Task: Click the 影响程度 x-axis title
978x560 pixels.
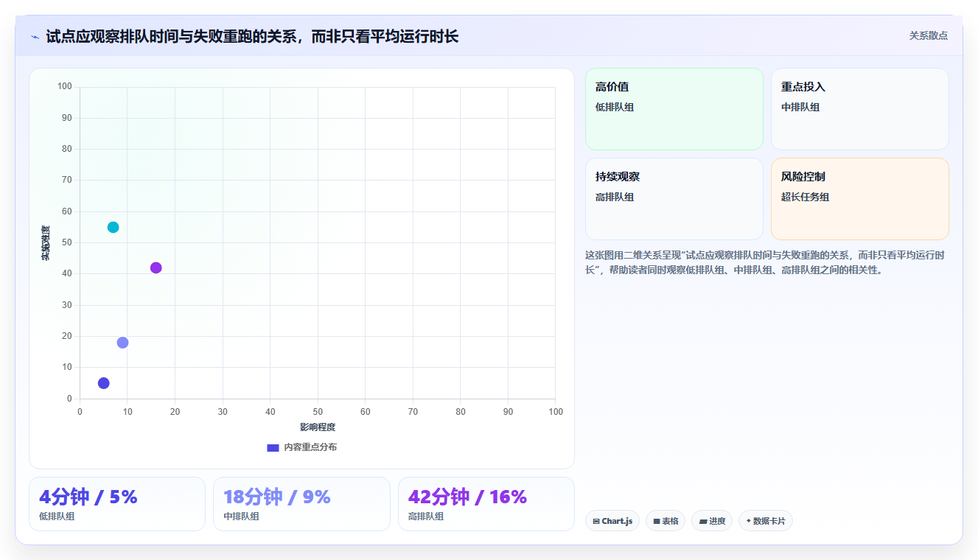Action: 318,427
